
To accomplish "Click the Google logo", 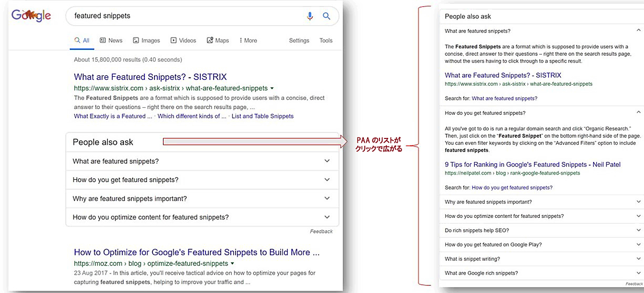I will pos(31,16).
